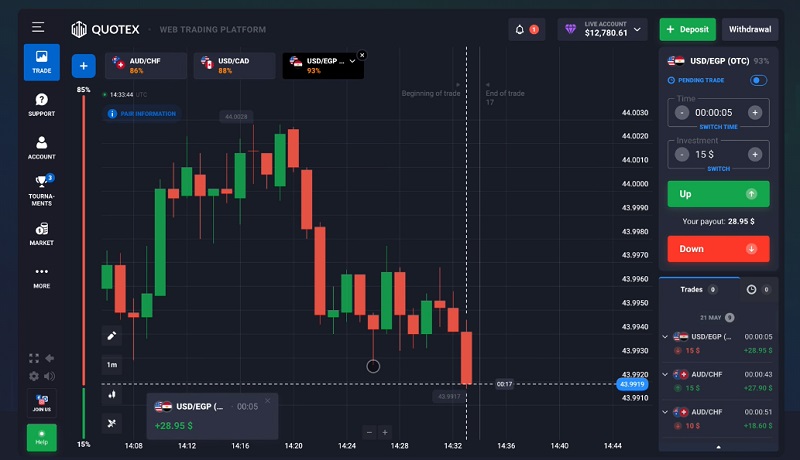800x460 pixels.
Task: Open the More menu in sidebar
Action: pos(42,277)
